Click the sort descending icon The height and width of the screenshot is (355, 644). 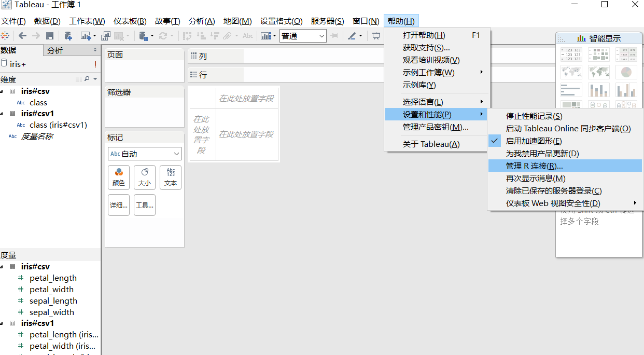pos(214,36)
